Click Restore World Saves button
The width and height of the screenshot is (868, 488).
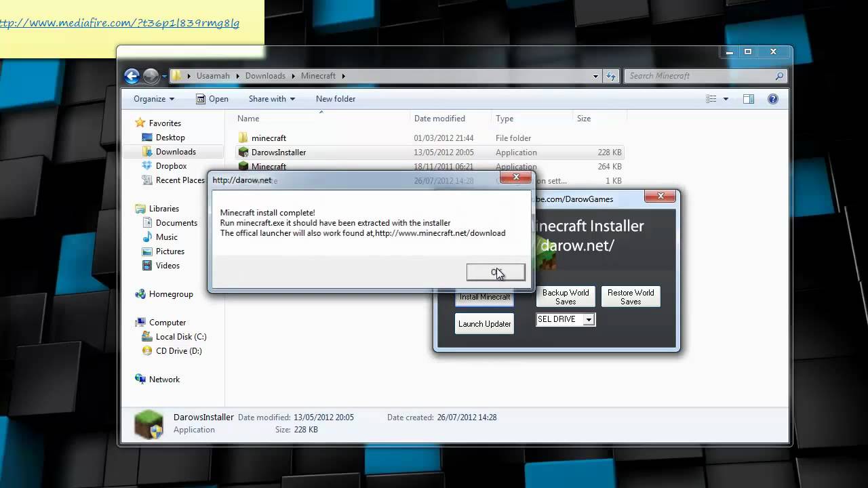coord(631,297)
